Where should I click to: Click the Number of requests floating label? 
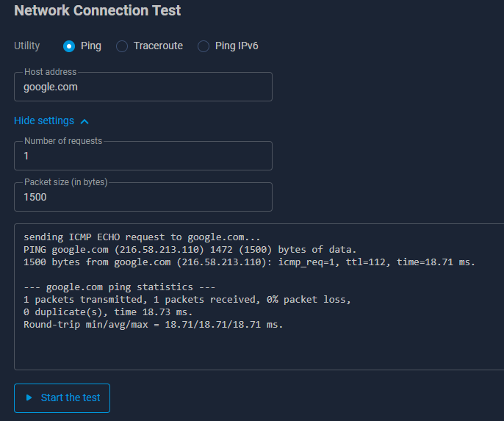(x=63, y=141)
